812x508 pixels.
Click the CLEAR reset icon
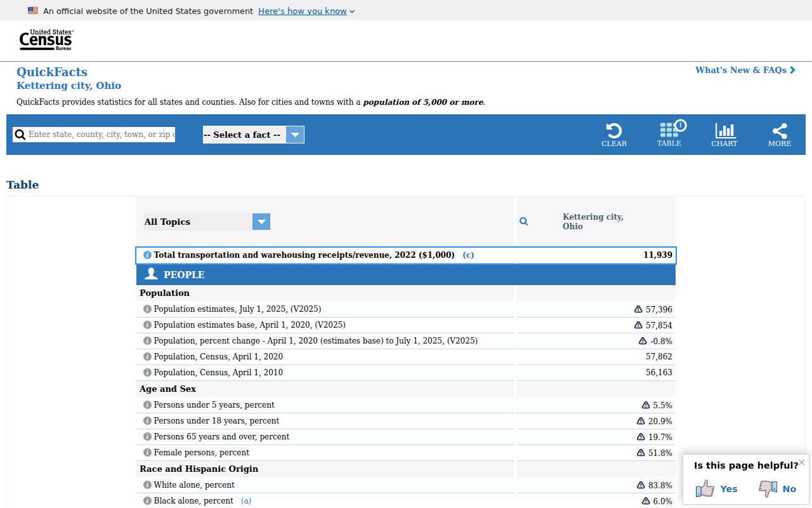point(614,135)
